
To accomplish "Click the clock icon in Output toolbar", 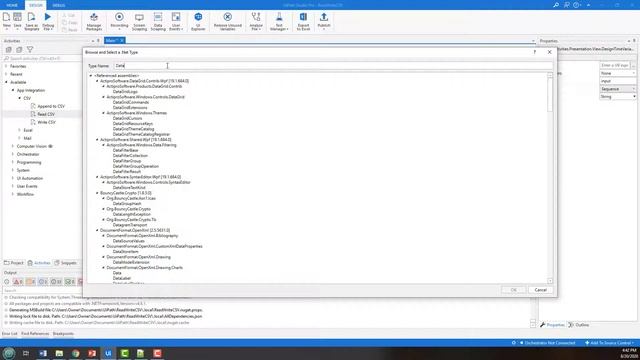I will [7, 282].
